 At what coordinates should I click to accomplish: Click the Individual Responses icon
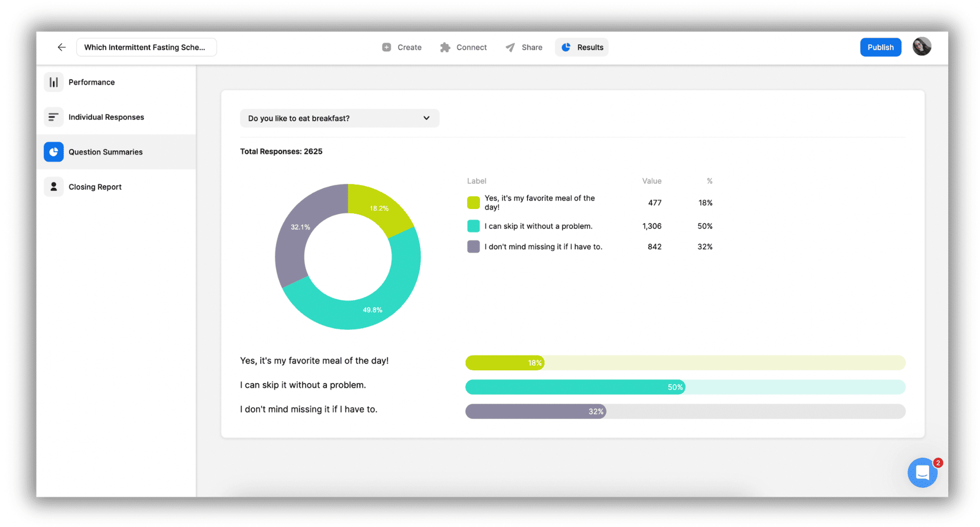[53, 117]
